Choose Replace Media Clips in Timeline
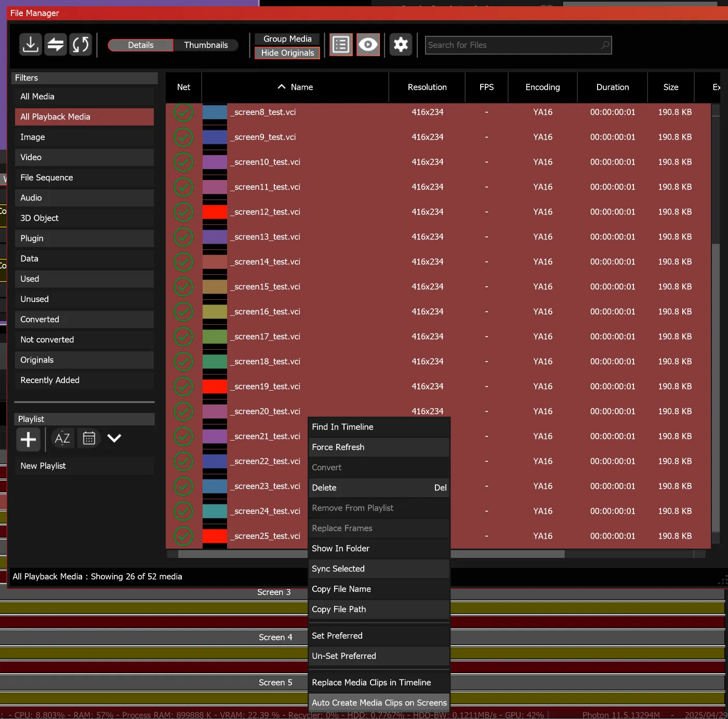Screen dimensions: 728x719 coord(379,683)
